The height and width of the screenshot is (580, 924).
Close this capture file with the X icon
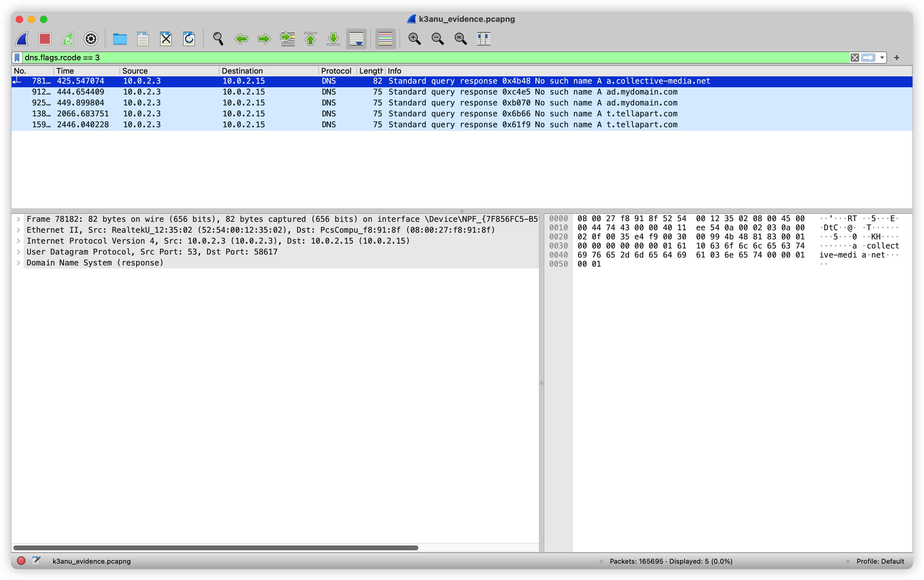pos(166,39)
